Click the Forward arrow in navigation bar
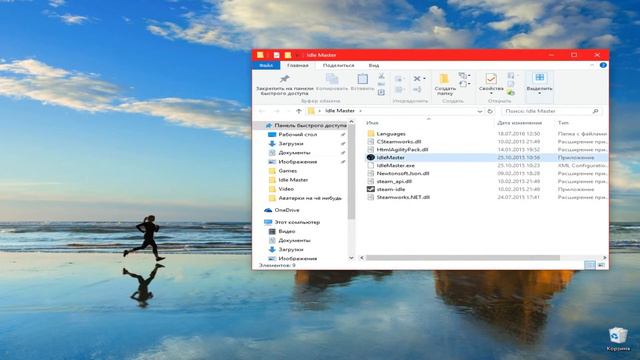 (277, 111)
